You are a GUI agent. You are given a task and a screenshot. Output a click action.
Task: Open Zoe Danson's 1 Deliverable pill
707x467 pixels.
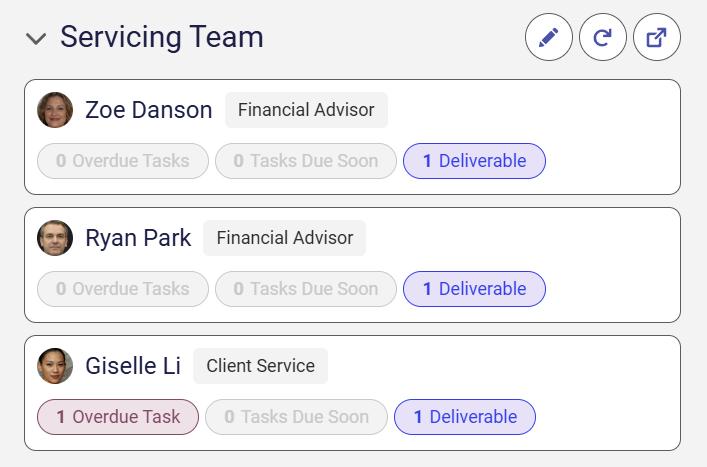coord(474,161)
